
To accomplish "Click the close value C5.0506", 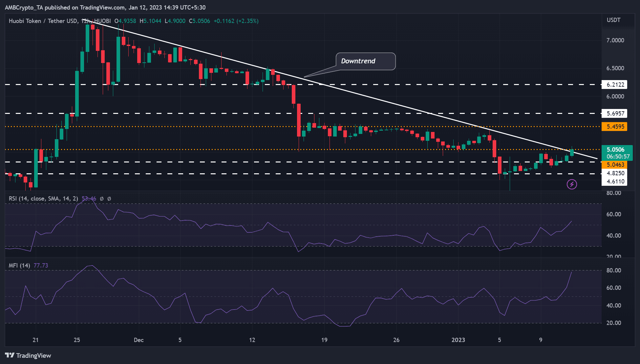I will pos(199,21).
